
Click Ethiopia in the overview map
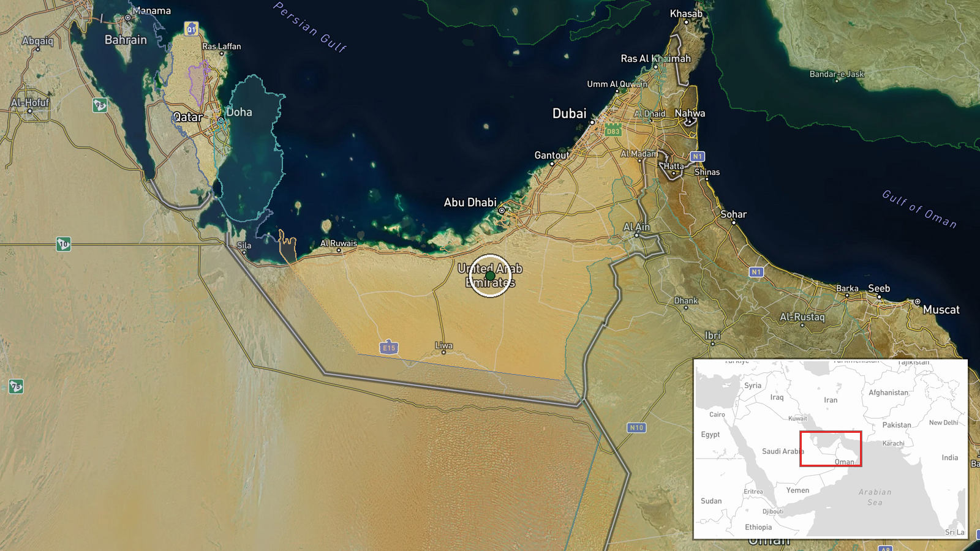click(758, 527)
